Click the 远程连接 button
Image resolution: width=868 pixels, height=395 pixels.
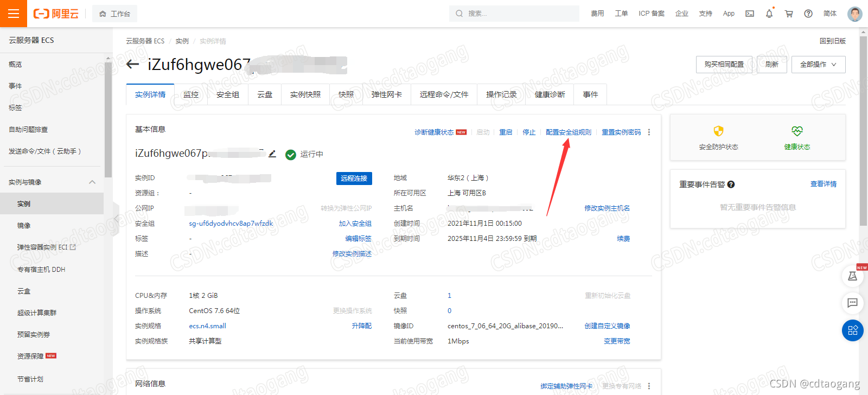354,178
